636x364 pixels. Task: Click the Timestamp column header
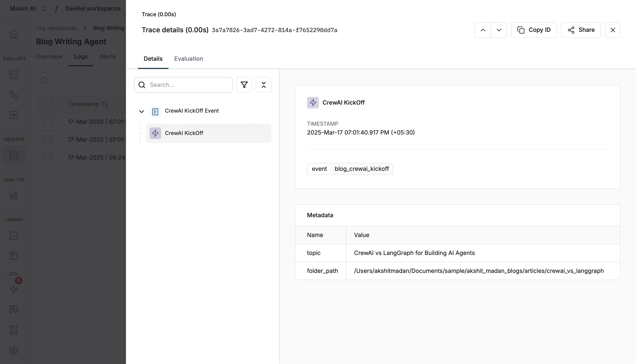pyautogui.click(x=84, y=104)
